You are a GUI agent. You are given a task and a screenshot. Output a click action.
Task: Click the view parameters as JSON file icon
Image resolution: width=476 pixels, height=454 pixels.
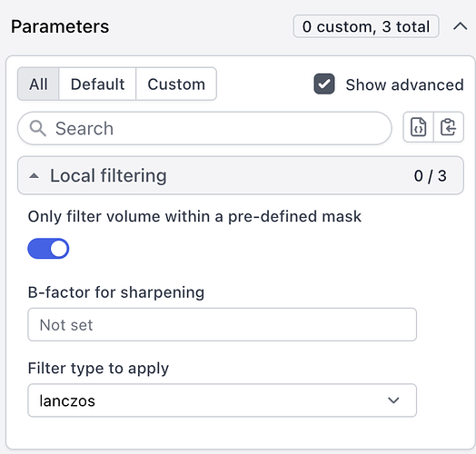[419, 127]
